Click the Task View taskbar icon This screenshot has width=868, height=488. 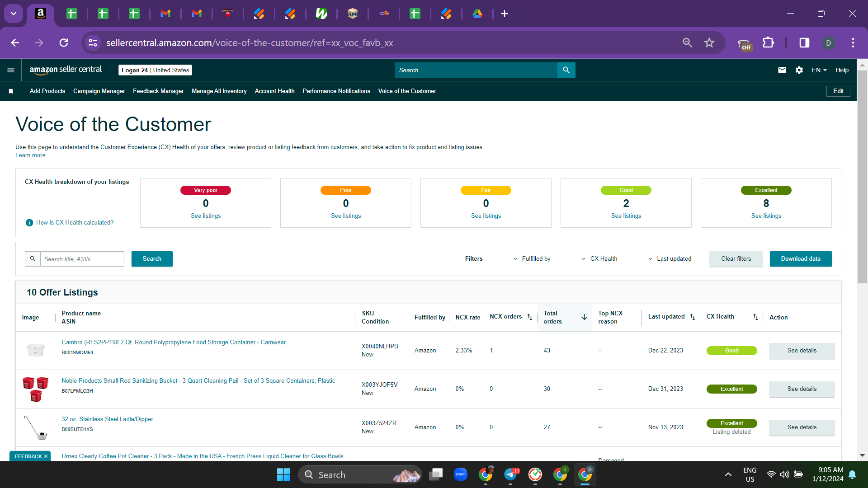tap(436, 474)
